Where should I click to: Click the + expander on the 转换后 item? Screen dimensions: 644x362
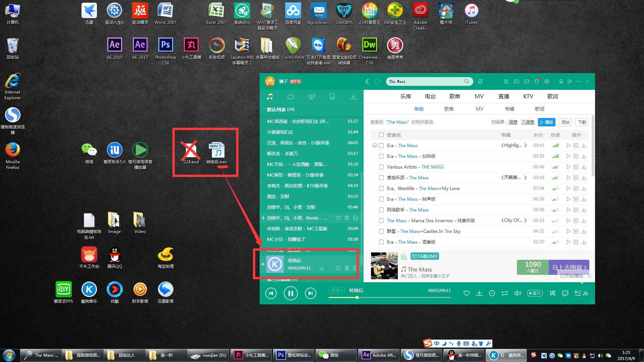[x=263, y=264]
